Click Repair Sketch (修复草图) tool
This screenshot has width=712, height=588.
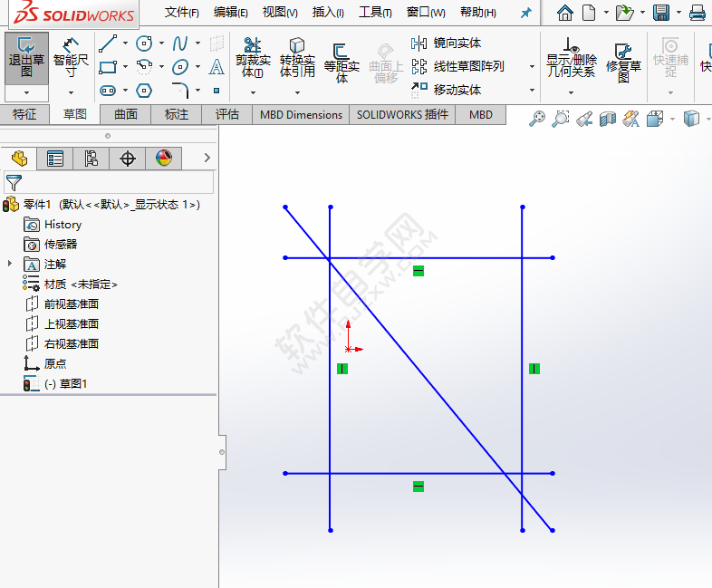click(623, 63)
